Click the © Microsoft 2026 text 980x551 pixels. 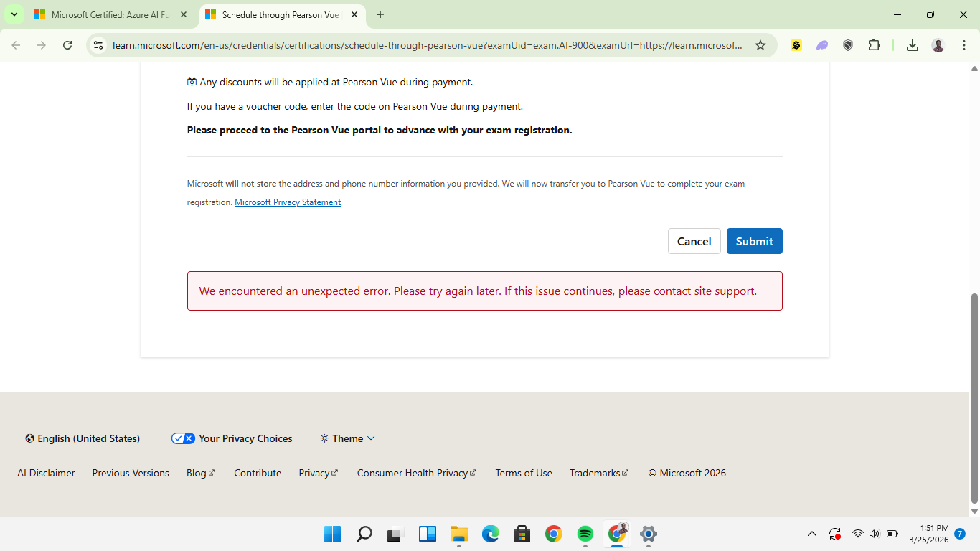[687, 473]
